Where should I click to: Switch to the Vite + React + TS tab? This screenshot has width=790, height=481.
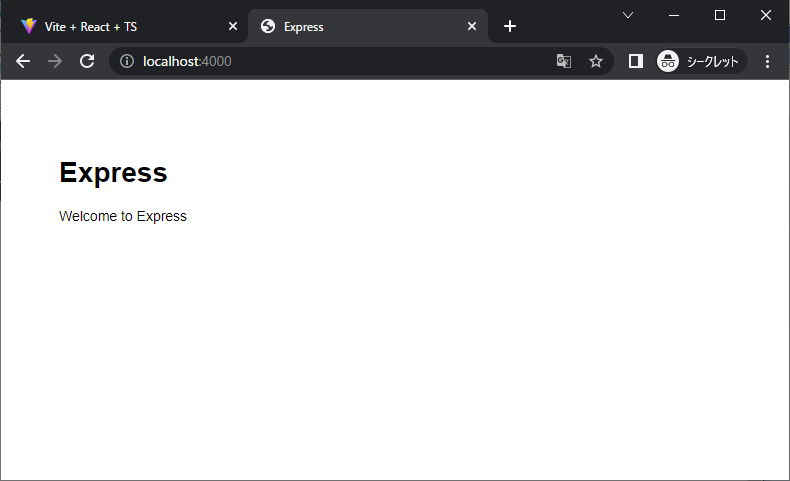click(x=124, y=26)
